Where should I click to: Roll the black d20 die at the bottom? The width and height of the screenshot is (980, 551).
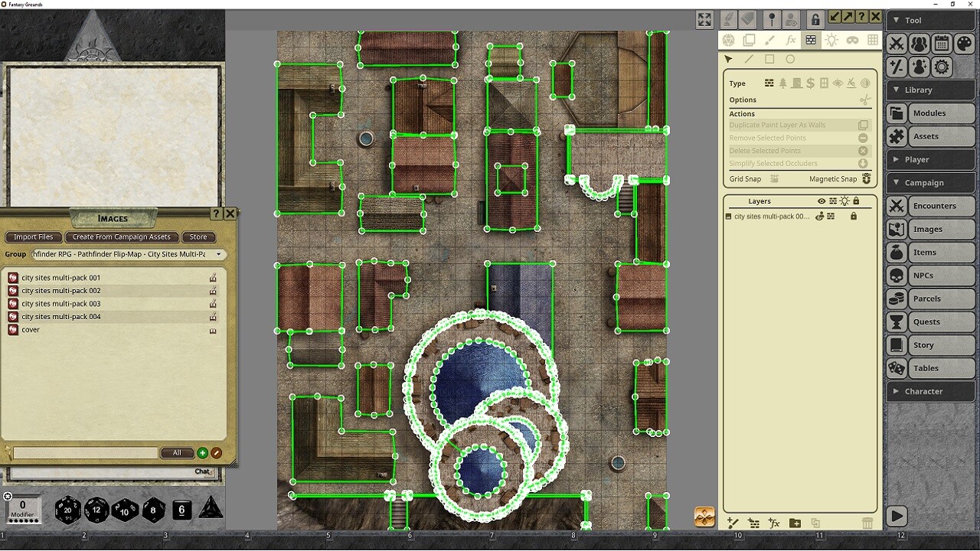point(67,510)
